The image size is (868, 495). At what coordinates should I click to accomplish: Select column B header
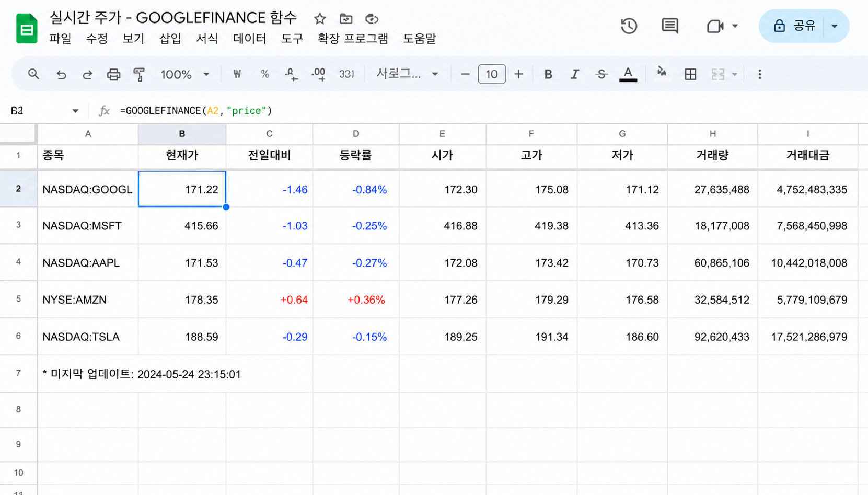[182, 134]
